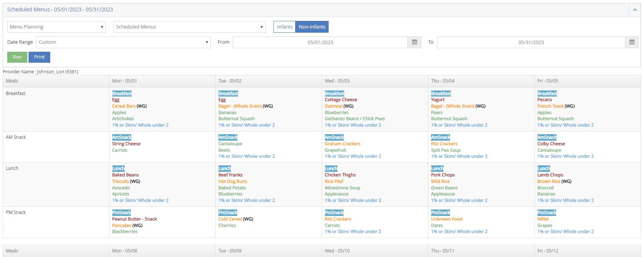Image resolution: width=644 pixels, height=257 pixels.
Task: Select the Non-Infants toggle
Action: tap(312, 27)
